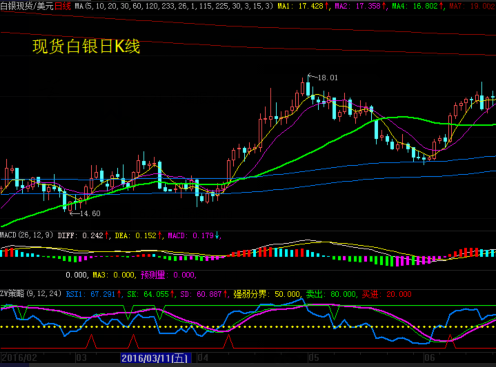Select the 卖出 80.000 threshold label

pyautogui.click(x=331, y=294)
